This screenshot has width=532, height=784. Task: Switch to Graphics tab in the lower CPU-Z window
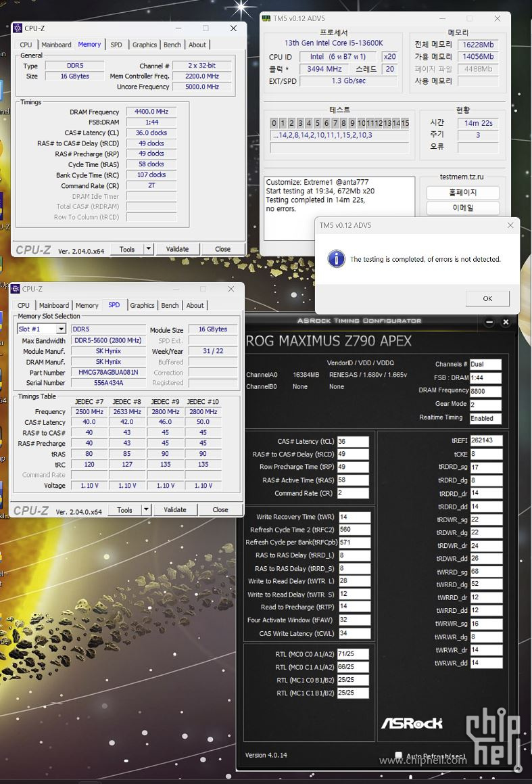143,306
